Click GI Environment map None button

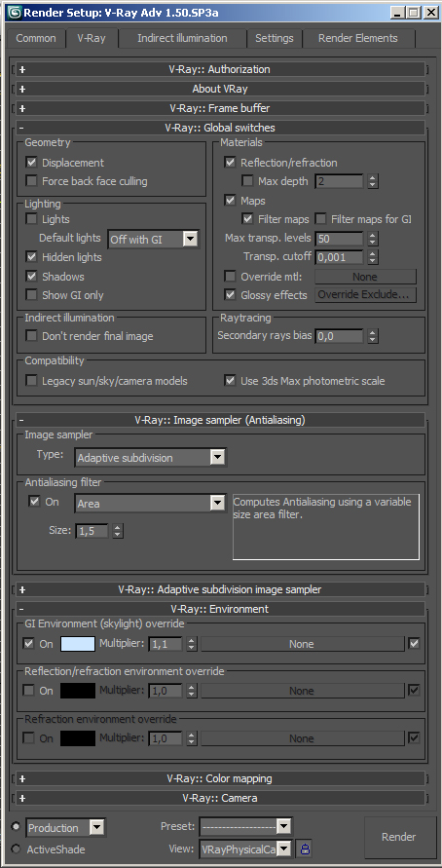pos(302,644)
